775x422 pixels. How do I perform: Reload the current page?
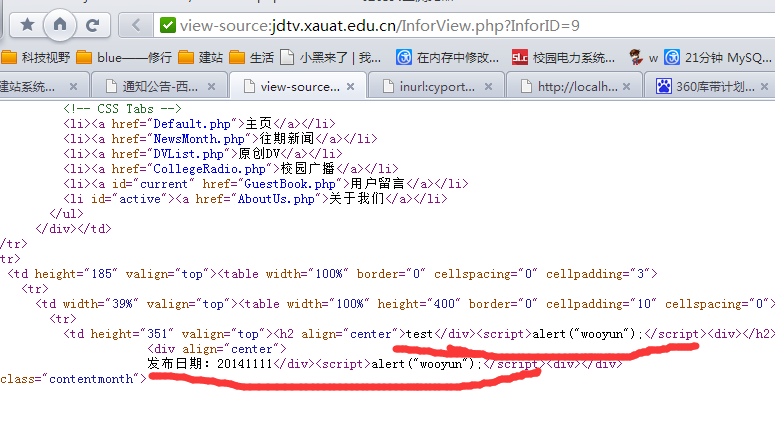[x=92, y=25]
